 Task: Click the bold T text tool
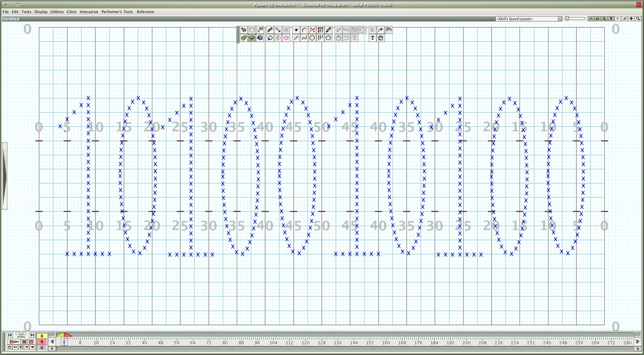(372, 38)
